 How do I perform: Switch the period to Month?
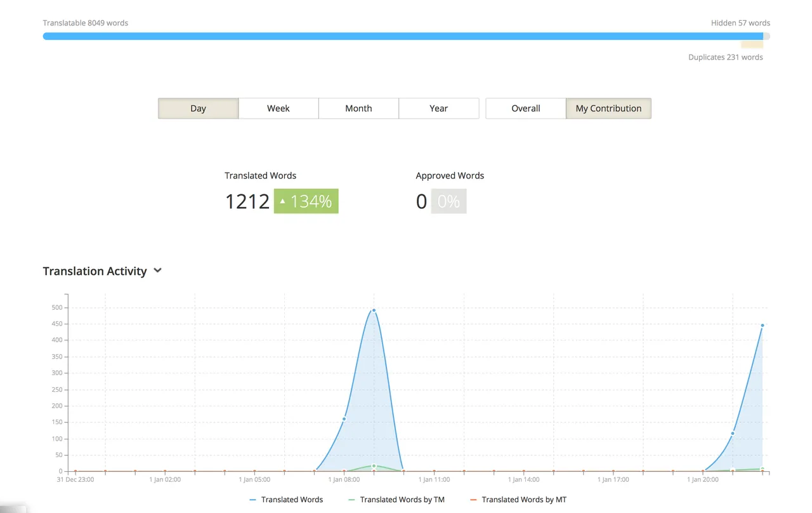(358, 108)
